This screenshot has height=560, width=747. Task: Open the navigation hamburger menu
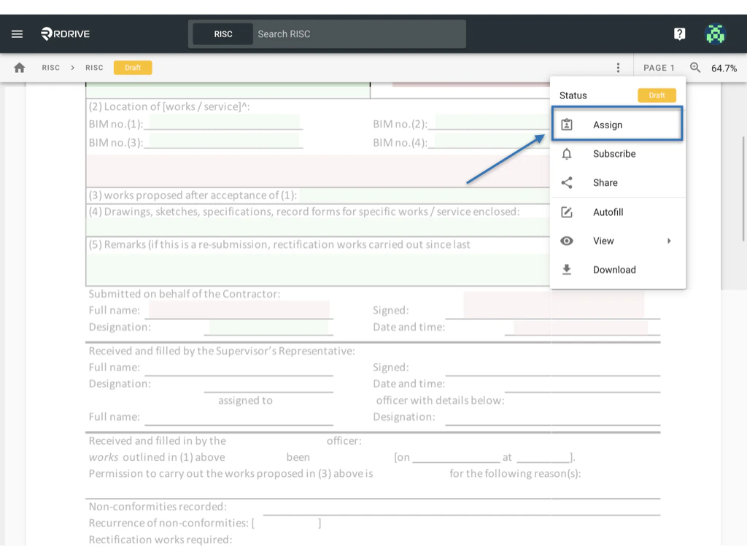[x=17, y=34]
